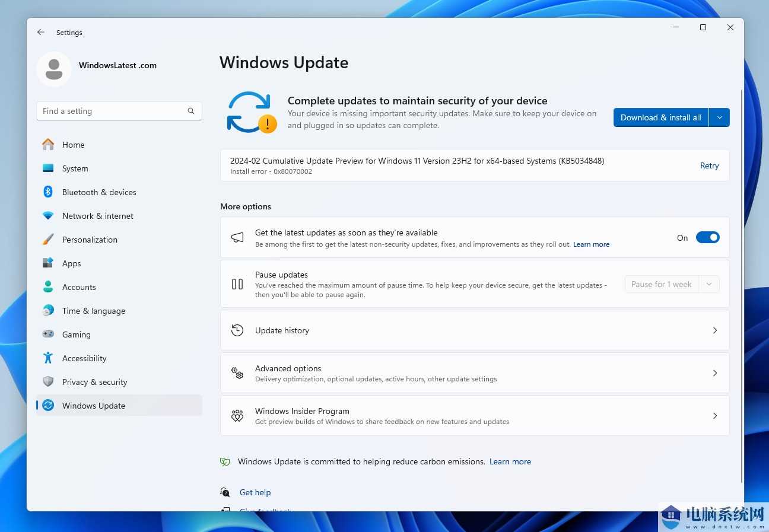This screenshot has height=532, width=769.
Task: Click the More options label
Action: [246, 206]
